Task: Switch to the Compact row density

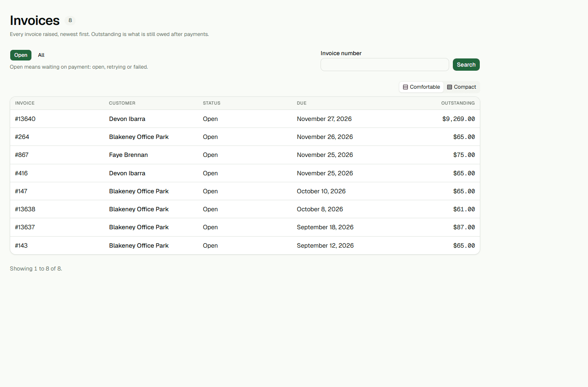Action: [461, 87]
